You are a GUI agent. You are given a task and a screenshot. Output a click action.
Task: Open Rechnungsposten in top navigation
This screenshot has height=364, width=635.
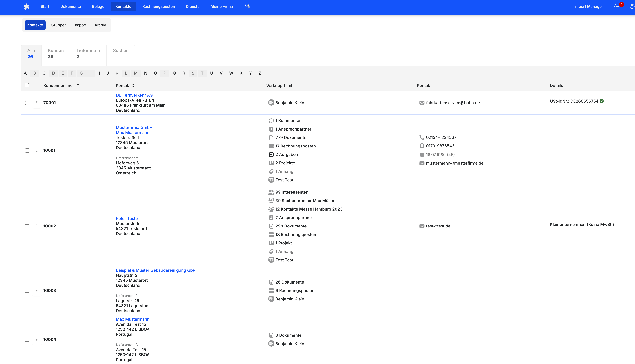[158, 6]
